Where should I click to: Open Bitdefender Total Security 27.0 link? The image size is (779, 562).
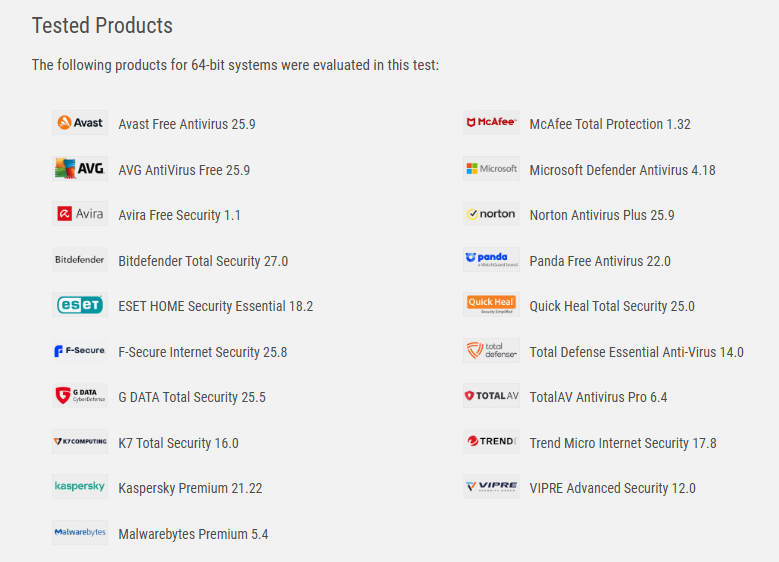(203, 261)
